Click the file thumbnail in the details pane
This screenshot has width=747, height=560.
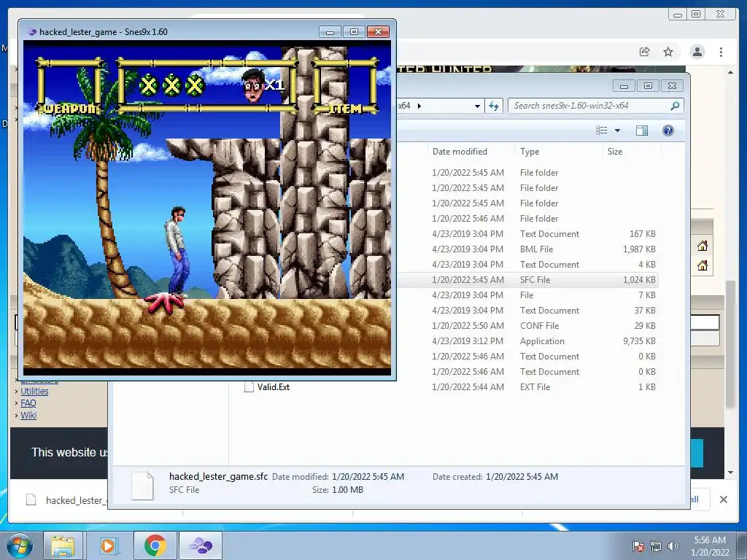(x=142, y=485)
